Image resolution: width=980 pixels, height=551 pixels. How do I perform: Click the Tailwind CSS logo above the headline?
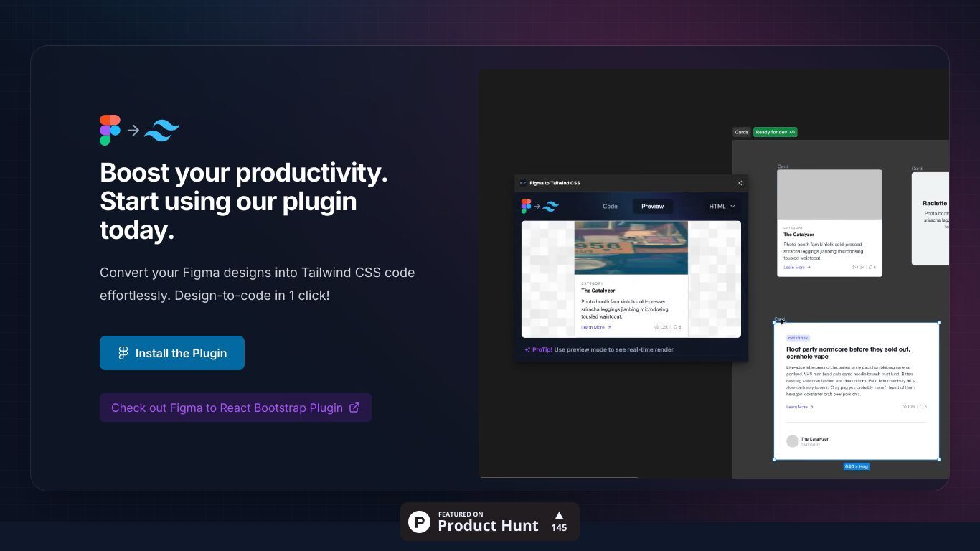coord(161,131)
